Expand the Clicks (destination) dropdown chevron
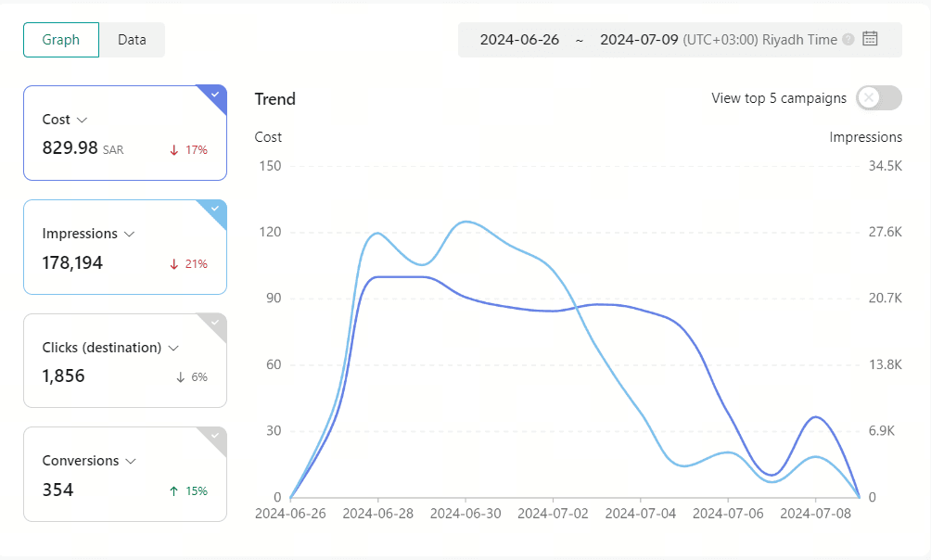Image resolution: width=931 pixels, height=560 pixels. click(173, 348)
